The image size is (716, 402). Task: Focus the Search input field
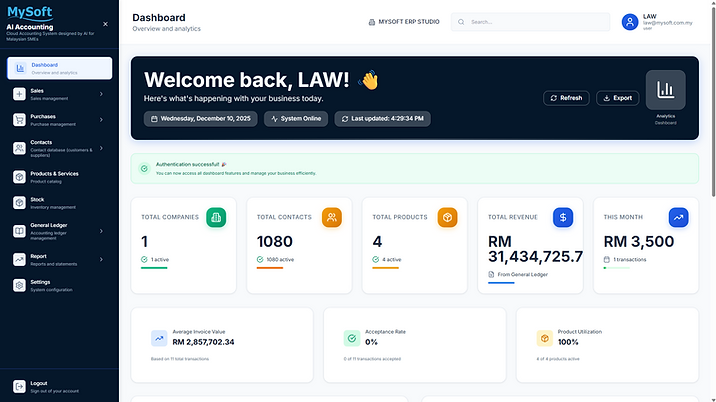530,22
